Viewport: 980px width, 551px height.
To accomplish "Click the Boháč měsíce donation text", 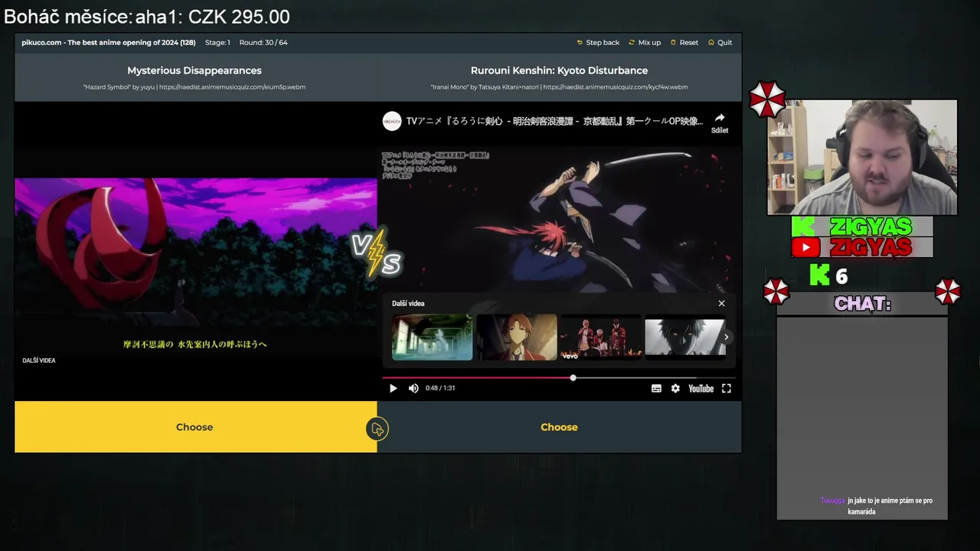I will (x=147, y=16).
